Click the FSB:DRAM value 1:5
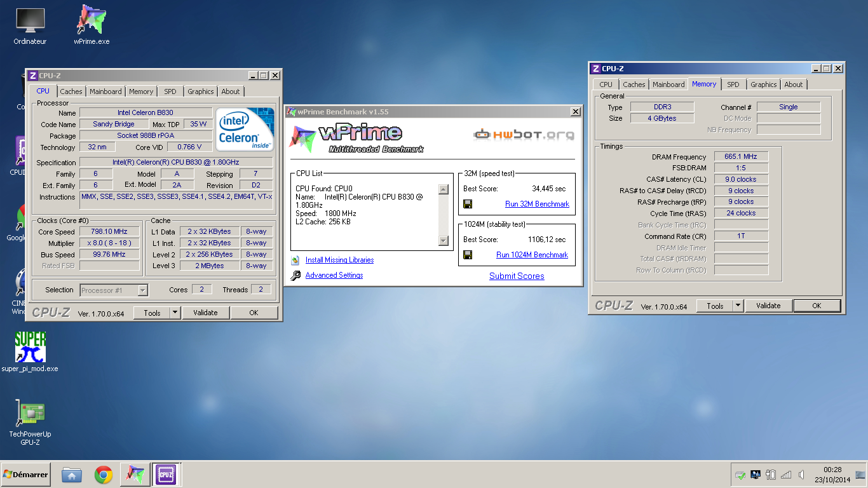The height and width of the screenshot is (488, 868). pyautogui.click(x=741, y=168)
